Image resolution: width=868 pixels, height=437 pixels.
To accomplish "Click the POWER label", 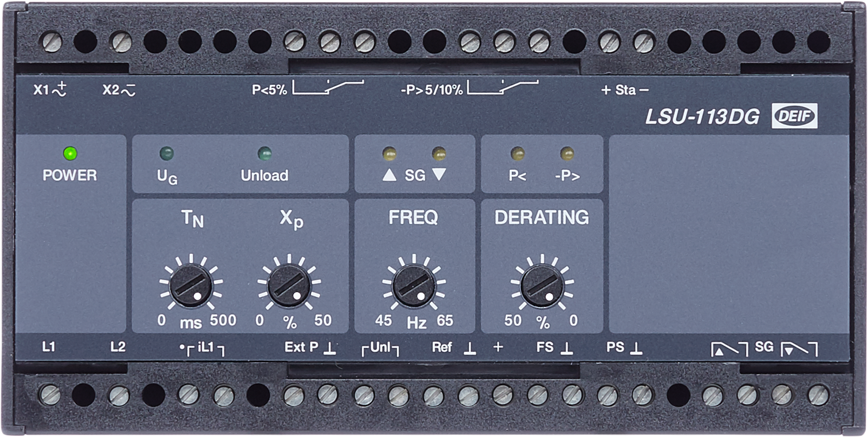I will 70,176.
